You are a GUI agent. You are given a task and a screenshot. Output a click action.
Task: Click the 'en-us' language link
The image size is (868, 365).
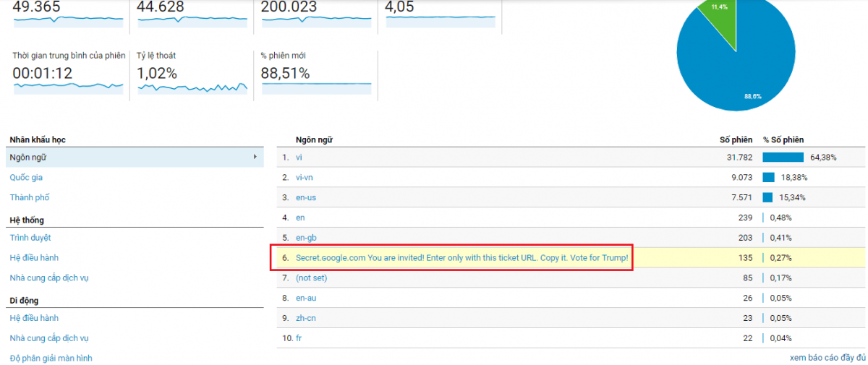[x=305, y=197]
